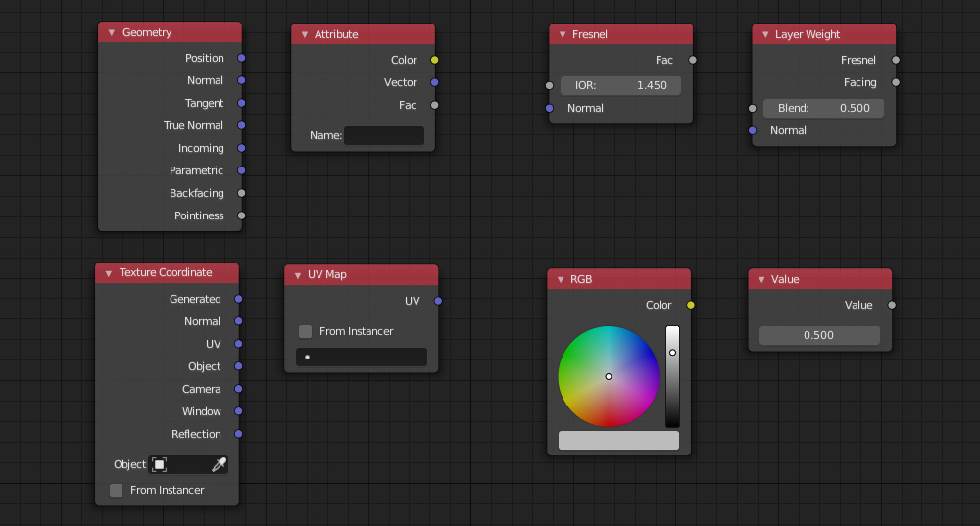Viewport: 980px width, 526px height.
Task: Select the Geometry node header
Action: (170, 32)
